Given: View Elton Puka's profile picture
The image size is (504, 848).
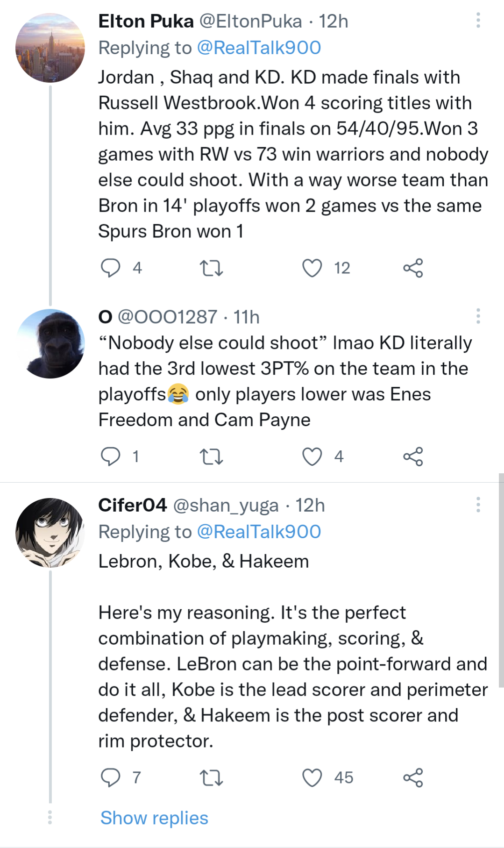Looking at the screenshot, I should pyautogui.click(x=50, y=48).
